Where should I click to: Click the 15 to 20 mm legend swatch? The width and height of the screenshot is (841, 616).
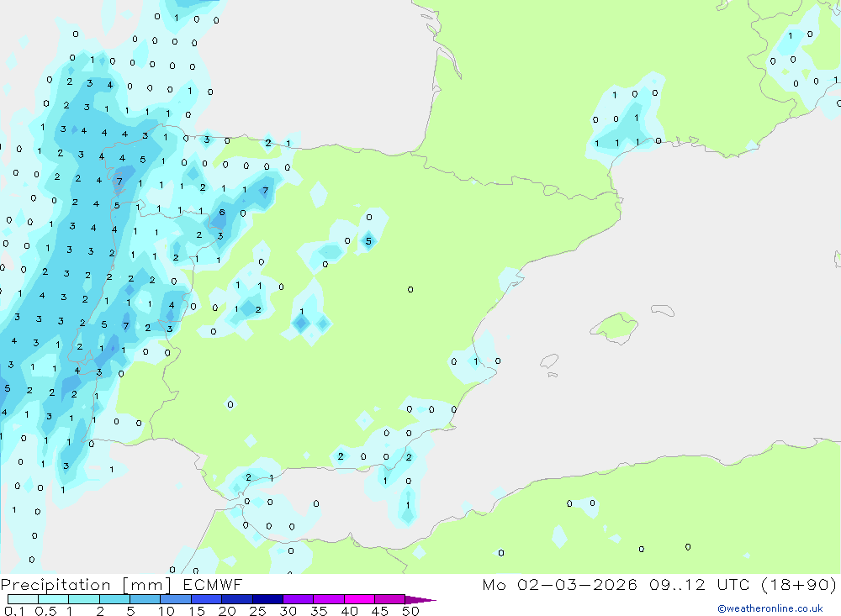coord(206,599)
